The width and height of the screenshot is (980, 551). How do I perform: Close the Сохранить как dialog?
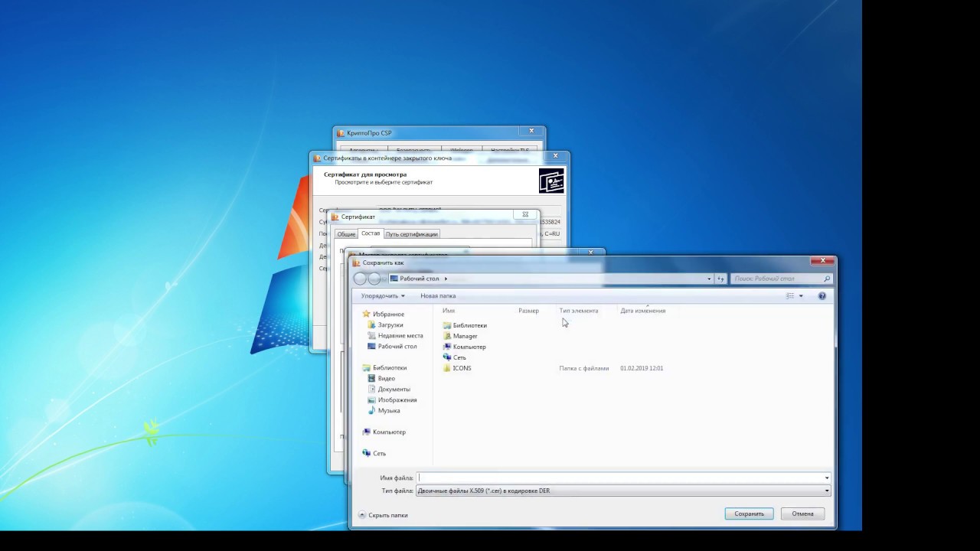pyautogui.click(x=823, y=261)
